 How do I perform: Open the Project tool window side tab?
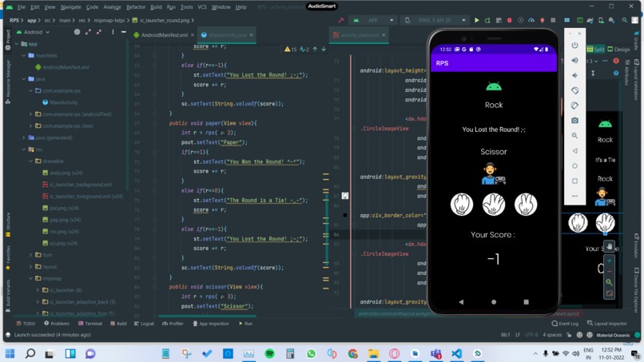pos(8,40)
